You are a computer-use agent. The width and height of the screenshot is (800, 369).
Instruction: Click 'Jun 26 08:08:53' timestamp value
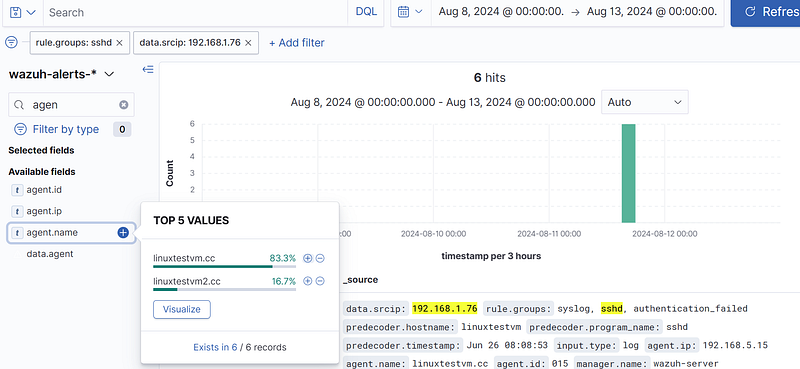[x=507, y=346]
